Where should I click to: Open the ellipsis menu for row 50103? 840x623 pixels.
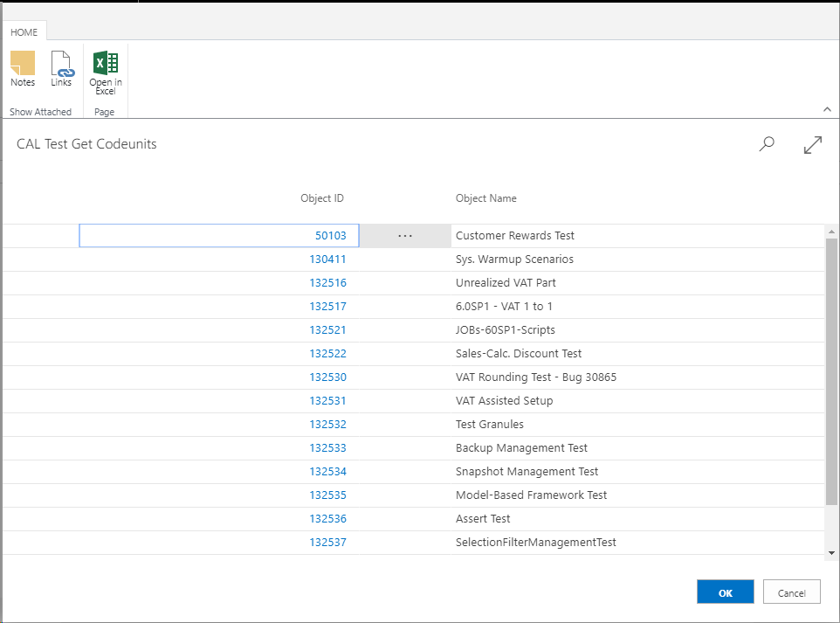point(404,236)
